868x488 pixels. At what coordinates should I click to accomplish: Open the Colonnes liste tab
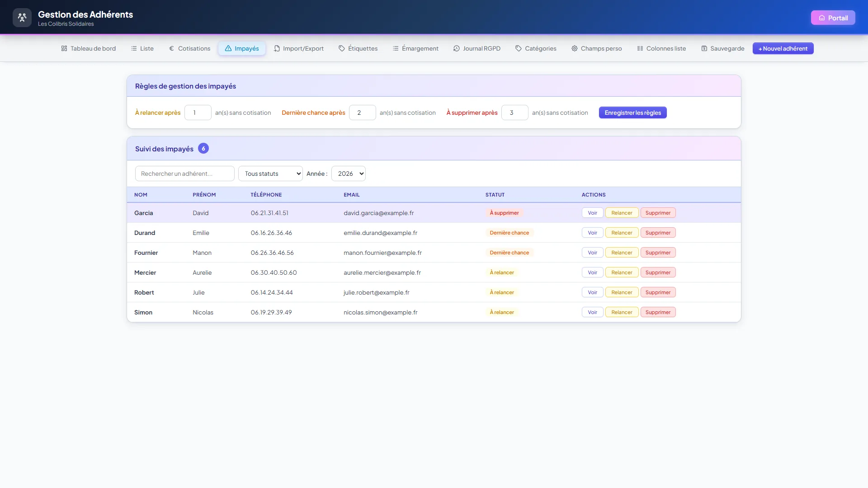pos(661,48)
